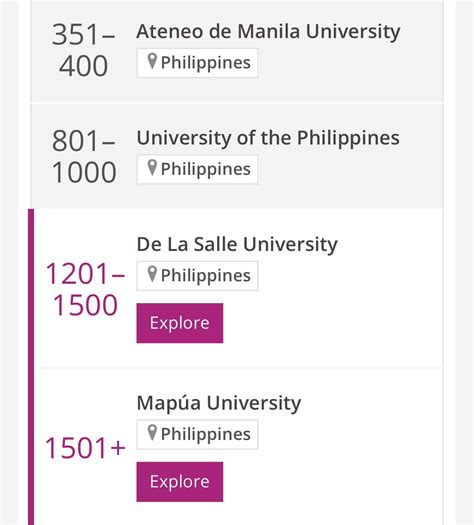Screen dimensions: 474x525
Task: Click the 1501+ rank number
Action: pos(85,448)
